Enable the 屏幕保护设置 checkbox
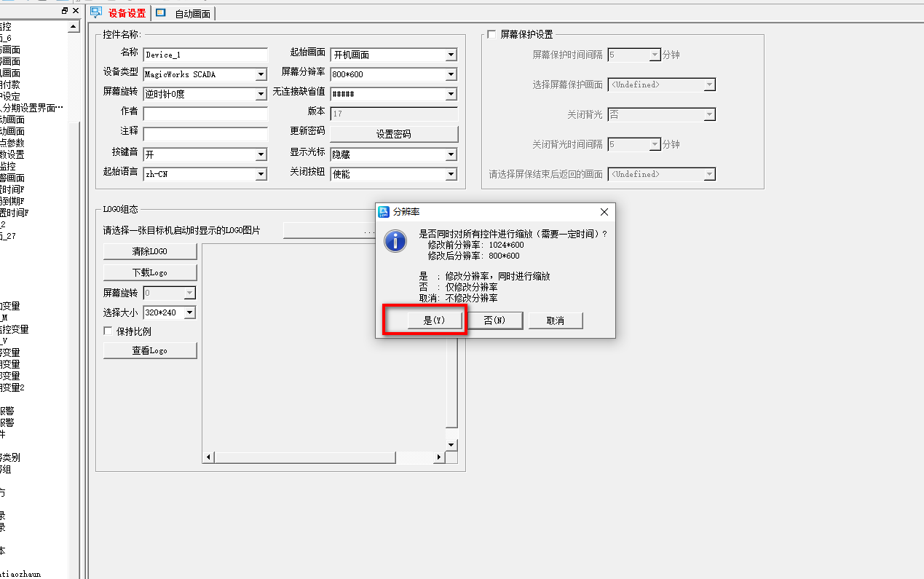 (x=492, y=34)
